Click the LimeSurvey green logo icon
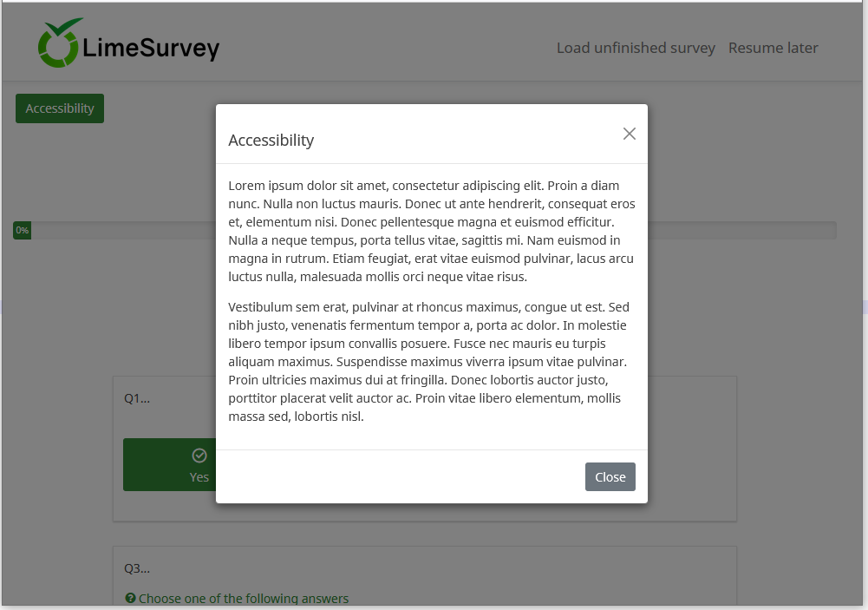868x610 pixels. 59,43
